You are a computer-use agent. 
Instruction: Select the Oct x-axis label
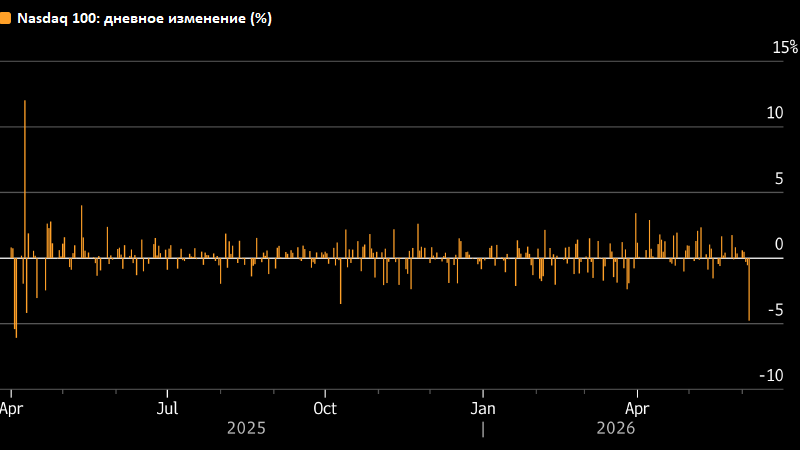point(325,408)
